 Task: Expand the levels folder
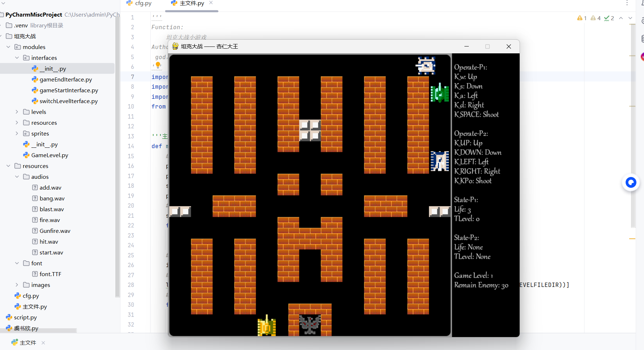(17, 112)
